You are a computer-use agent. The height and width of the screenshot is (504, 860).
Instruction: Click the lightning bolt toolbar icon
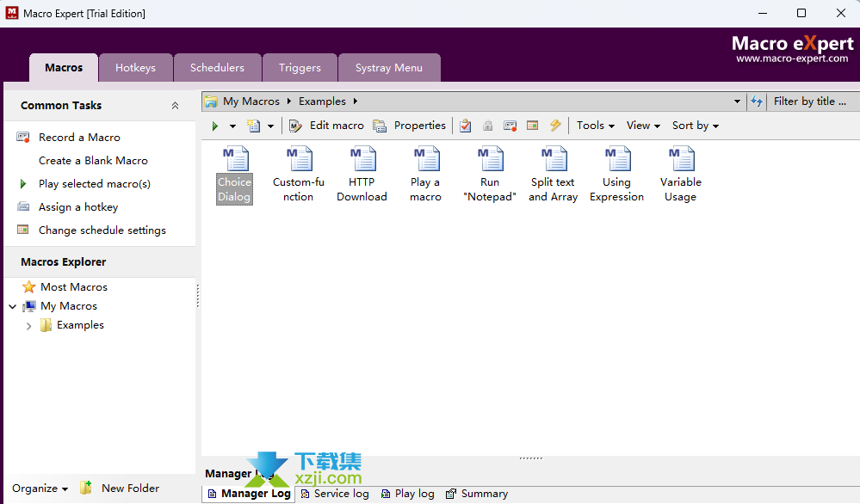[555, 126]
